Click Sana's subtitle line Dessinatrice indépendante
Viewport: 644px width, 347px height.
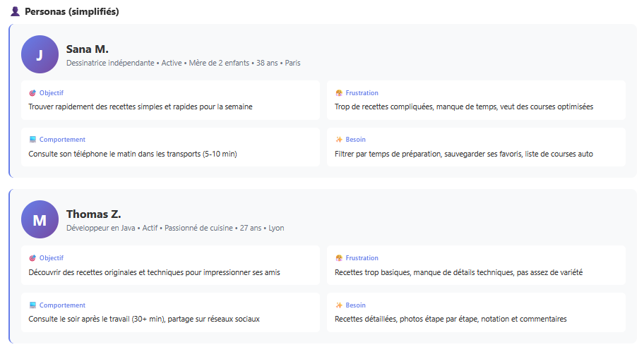coord(183,63)
